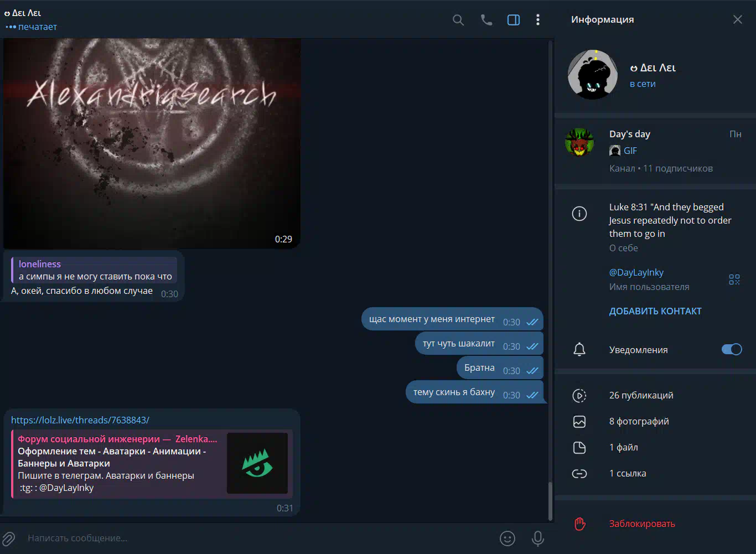Show the QR code for the username
The height and width of the screenshot is (554, 756).
[734, 279]
